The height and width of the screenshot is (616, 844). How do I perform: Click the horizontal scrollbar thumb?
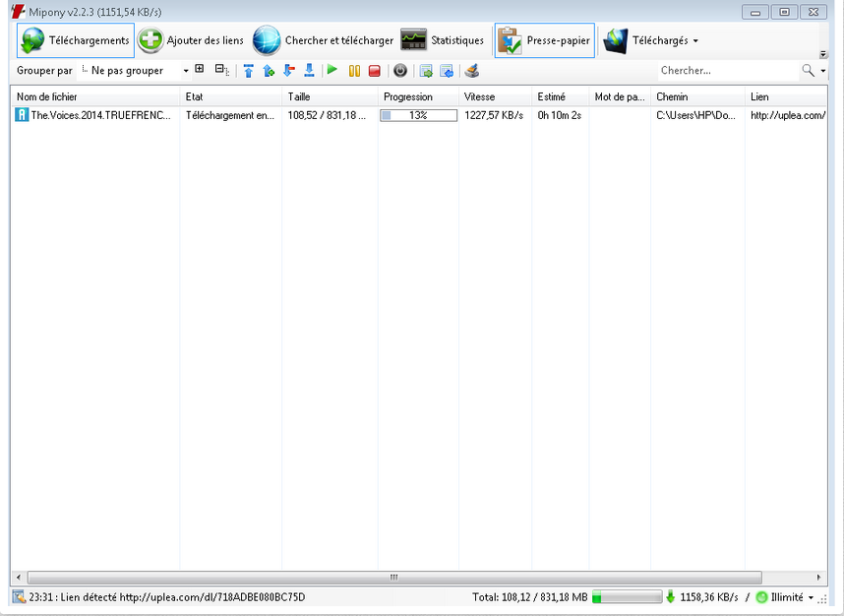tap(394, 578)
